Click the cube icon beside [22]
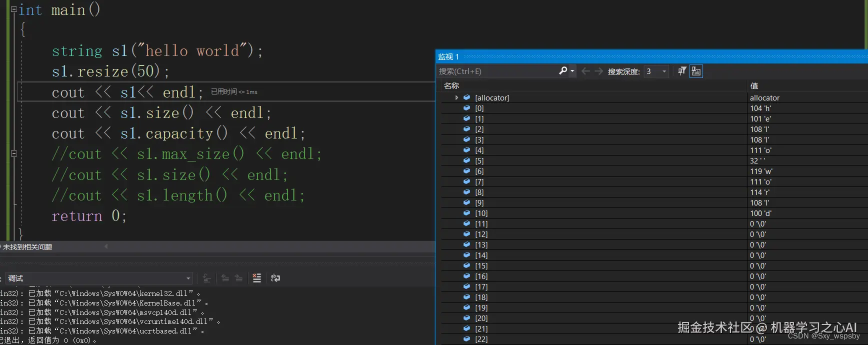 [x=466, y=339]
